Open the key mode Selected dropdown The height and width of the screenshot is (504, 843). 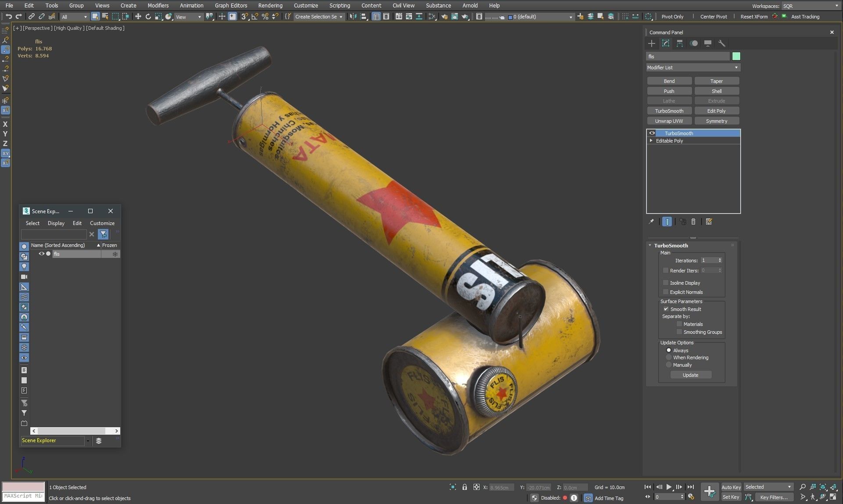point(768,487)
